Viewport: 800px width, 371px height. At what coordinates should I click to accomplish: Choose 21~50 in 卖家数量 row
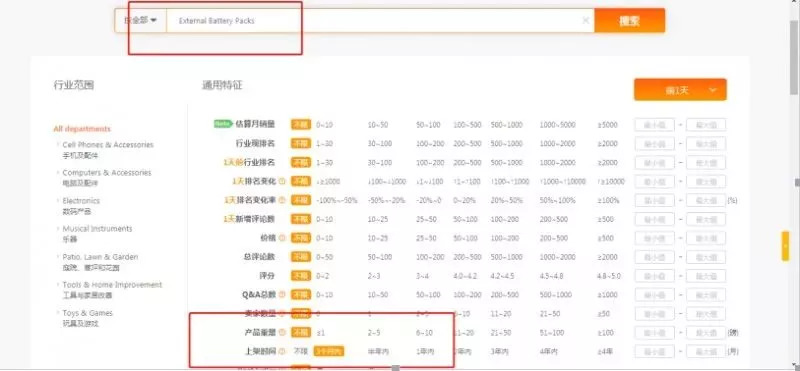pos(550,313)
